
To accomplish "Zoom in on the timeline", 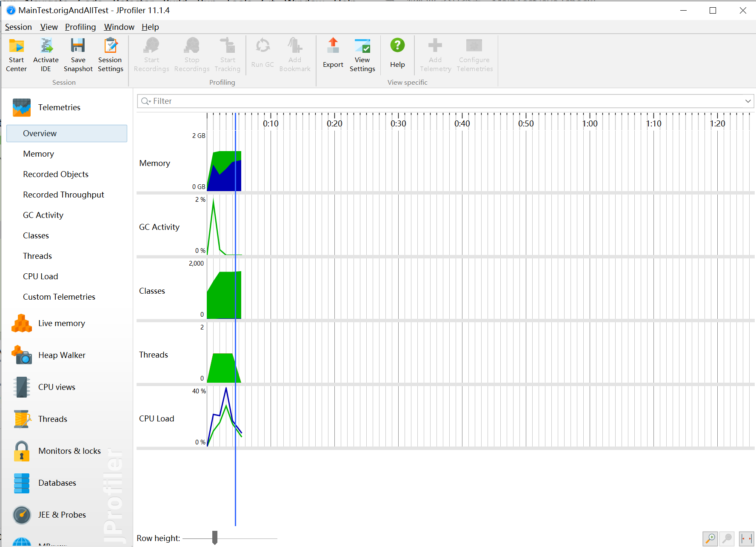I will pos(710,538).
